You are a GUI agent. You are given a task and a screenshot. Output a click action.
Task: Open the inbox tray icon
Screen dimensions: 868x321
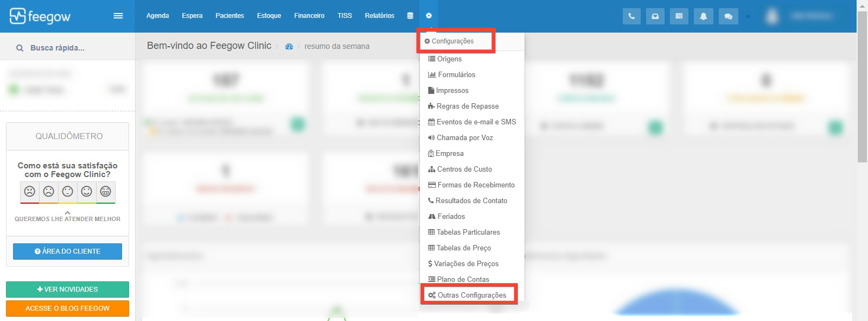(x=655, y=16)
